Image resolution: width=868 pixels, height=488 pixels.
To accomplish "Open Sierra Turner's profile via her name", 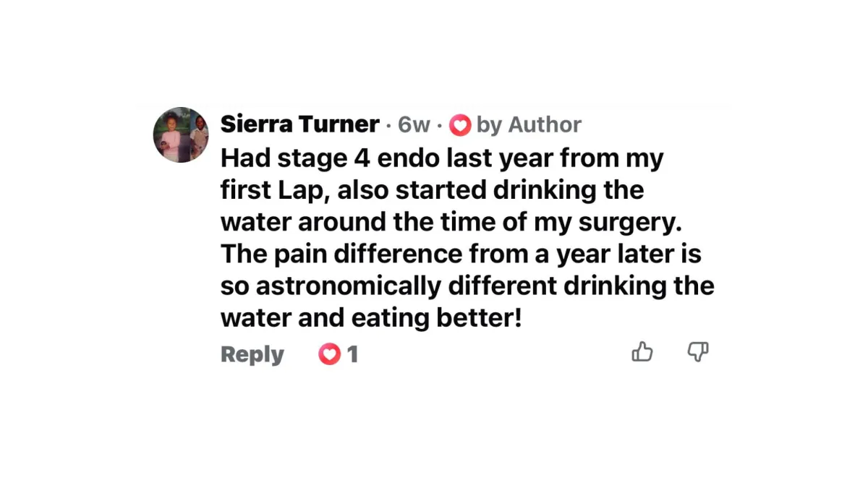I will [299, 124].
